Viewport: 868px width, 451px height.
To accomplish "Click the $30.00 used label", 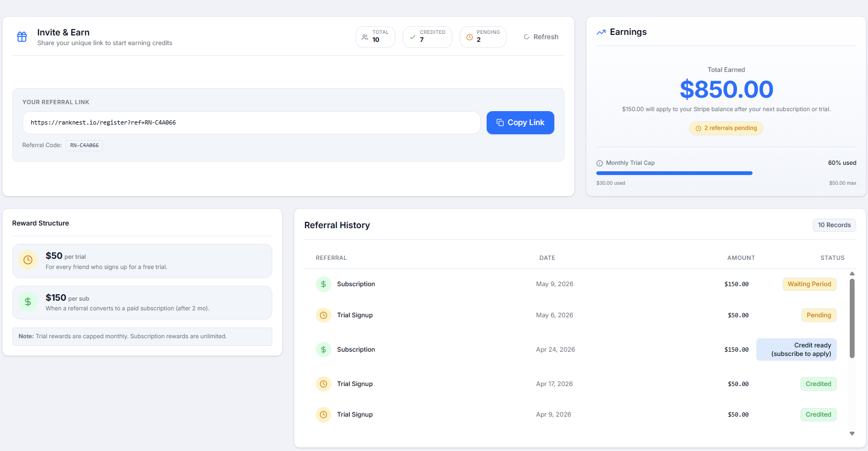I will pyautogui.click(x=611, y=183).
